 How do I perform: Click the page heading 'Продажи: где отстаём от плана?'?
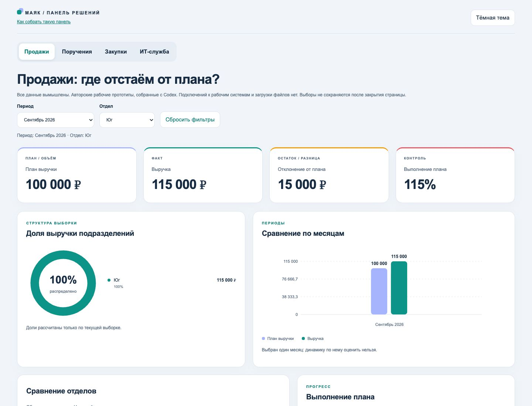pyautogui.click(x=118, y=79)
